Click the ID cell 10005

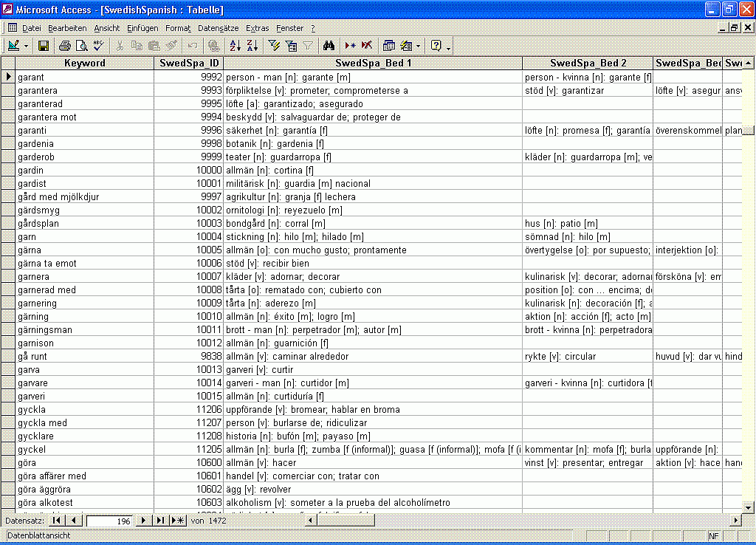click(189, 250)
